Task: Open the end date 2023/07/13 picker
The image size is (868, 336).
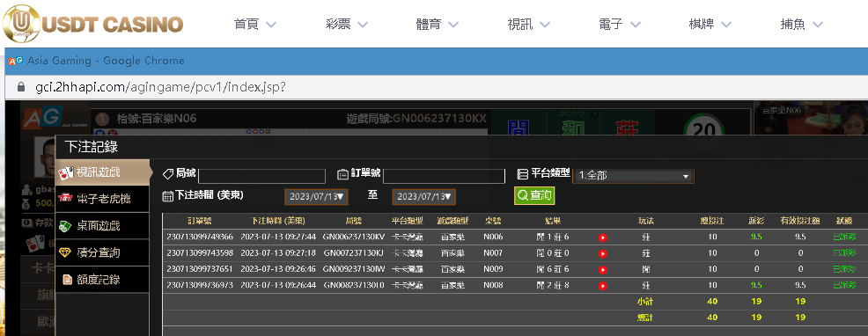Action: [424, 196]
